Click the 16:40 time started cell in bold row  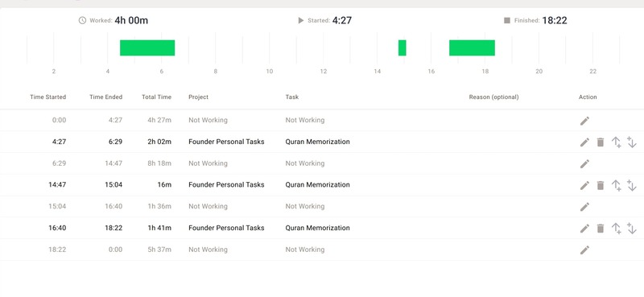click(57, 228)
